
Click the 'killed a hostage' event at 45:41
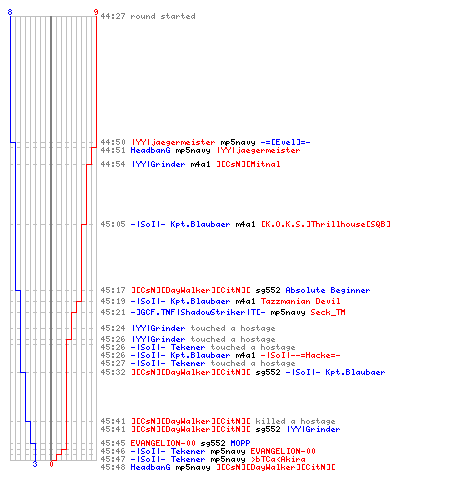click(295, 421)
